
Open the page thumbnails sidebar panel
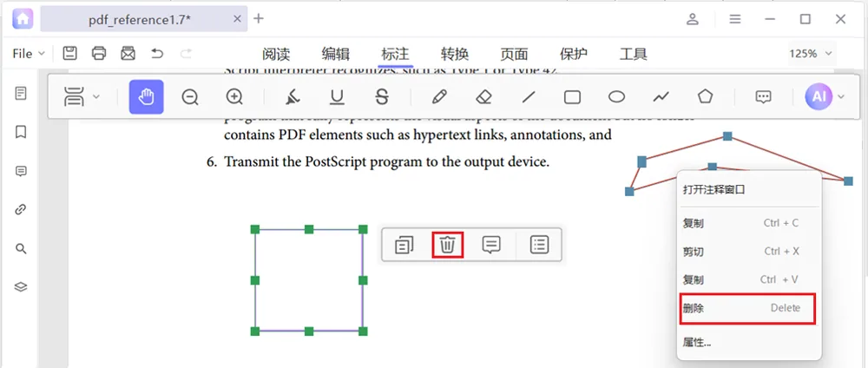pos(21,93)
